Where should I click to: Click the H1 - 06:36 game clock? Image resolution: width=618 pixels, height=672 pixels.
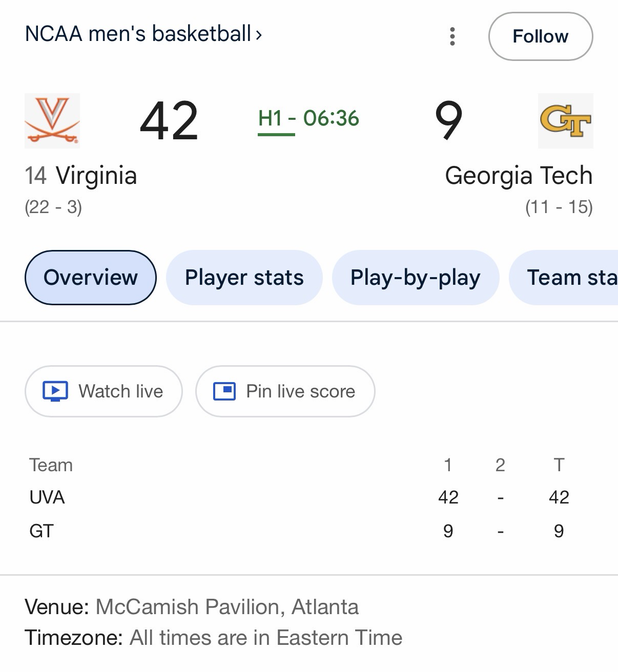308,119
